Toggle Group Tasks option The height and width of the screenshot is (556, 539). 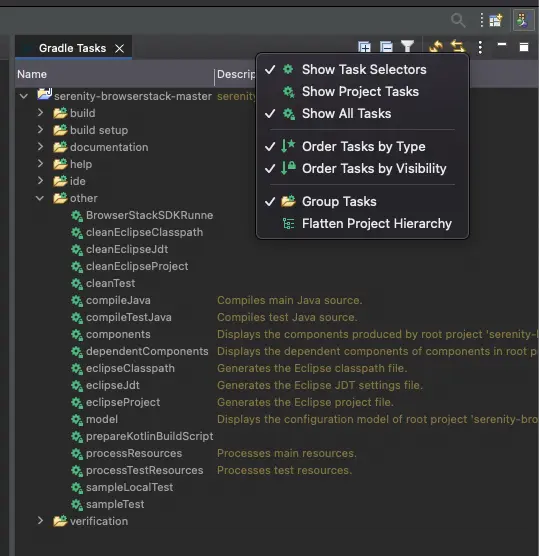click(362, 201)
